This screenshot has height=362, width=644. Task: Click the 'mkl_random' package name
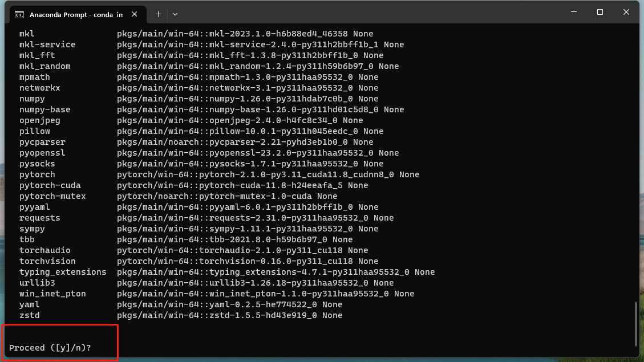44,66
